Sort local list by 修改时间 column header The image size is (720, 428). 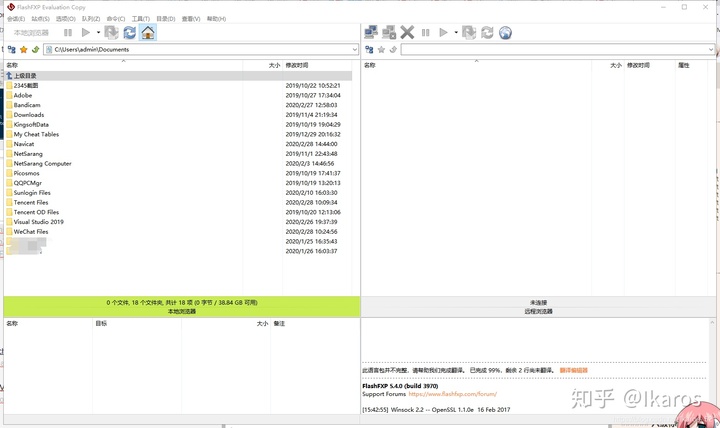click(x=317, y=65)
